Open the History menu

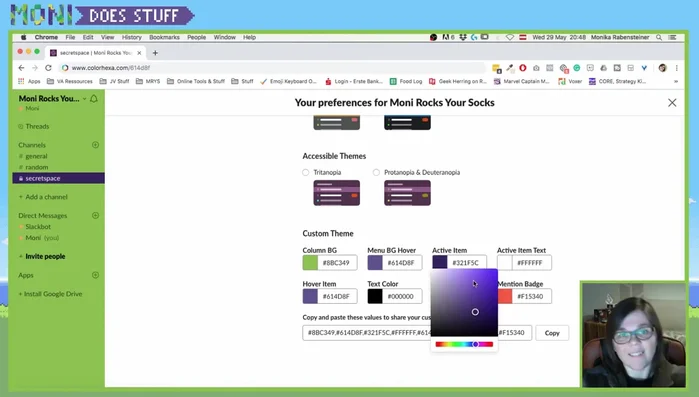point(132,37)
